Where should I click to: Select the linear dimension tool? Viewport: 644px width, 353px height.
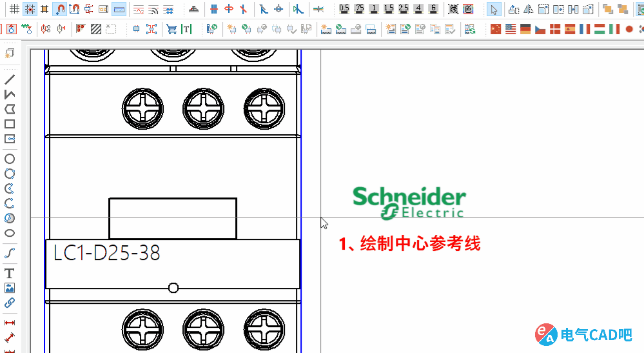point(10,323)
